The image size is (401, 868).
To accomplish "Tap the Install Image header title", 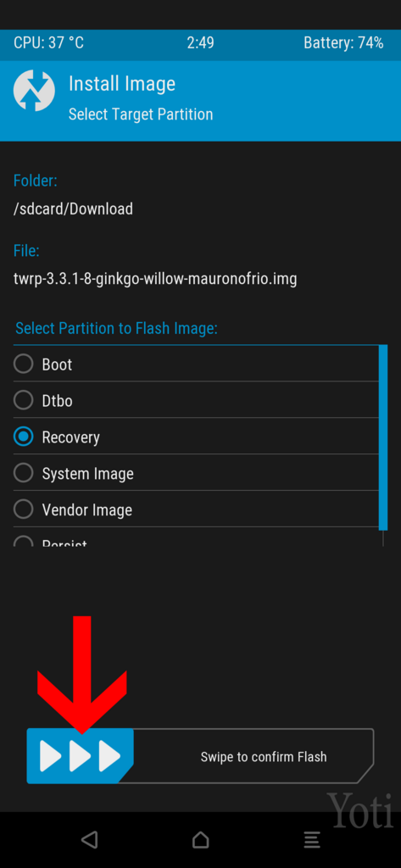I will pos(122,84).
